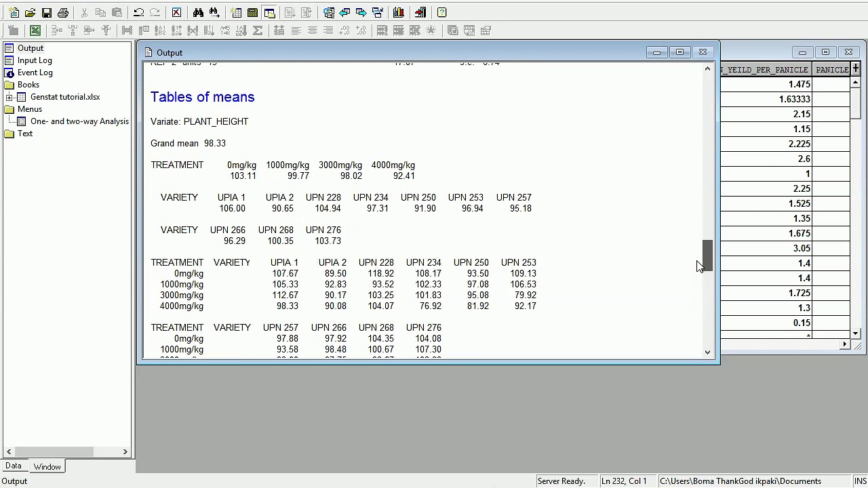Click the cascade windows toolbar icon
This screenshot has width=868, height=488.
tap(377, 12)
